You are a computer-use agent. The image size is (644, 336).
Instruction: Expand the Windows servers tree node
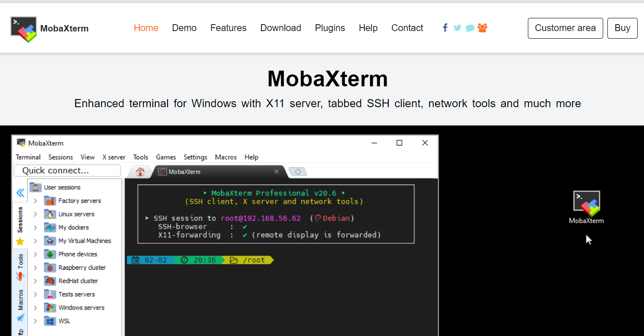pos(35,308)
